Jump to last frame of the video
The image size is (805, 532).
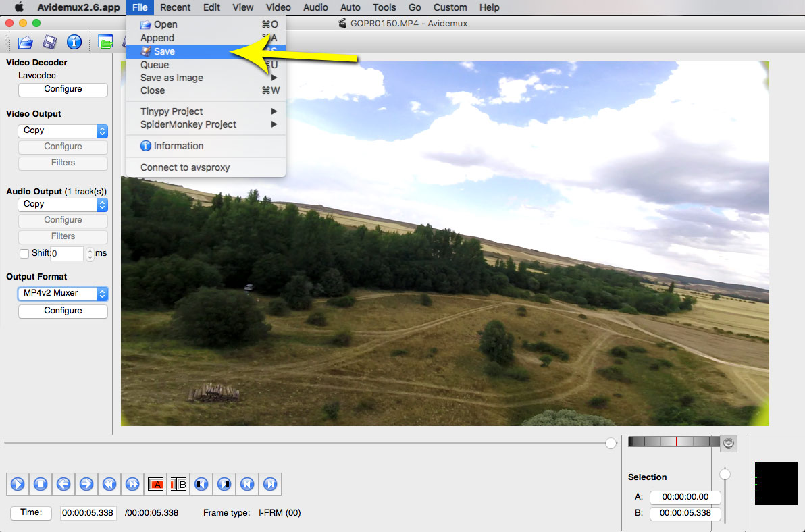click(270, 484)
